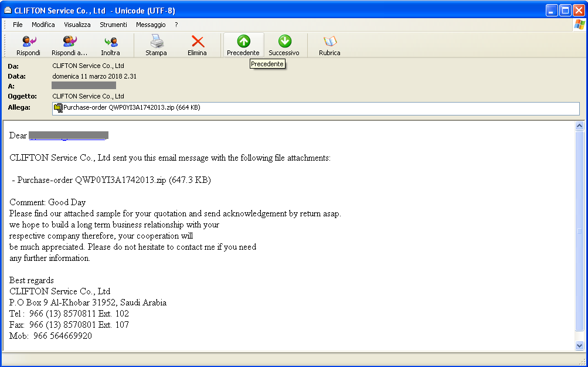Open the Strumenti menu
Screen dimensions: 588x367
(113, 25)
